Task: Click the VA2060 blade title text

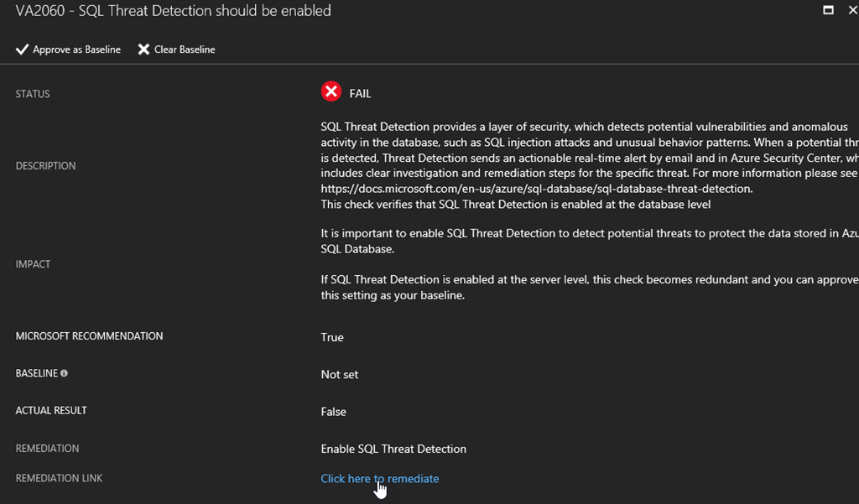Action: (173, 11)
